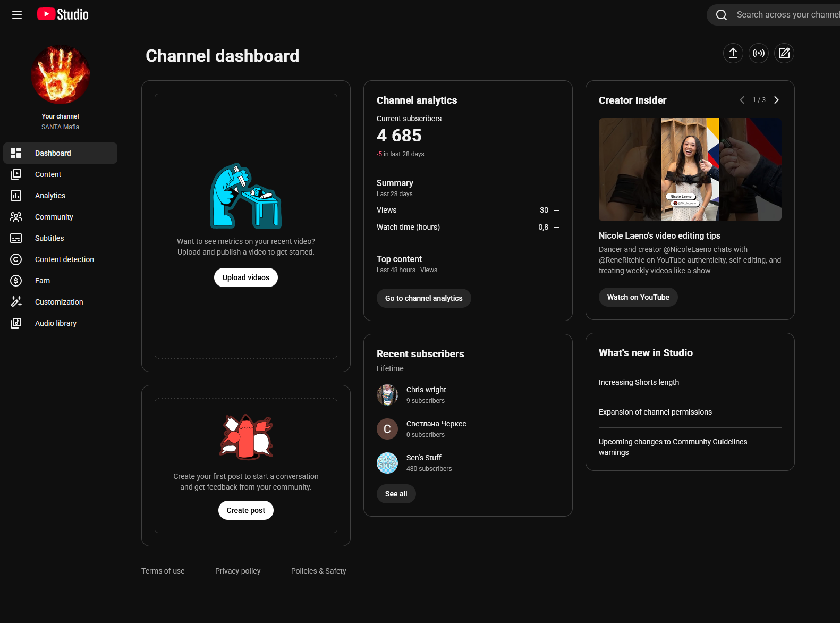The height and width of the screenshot is (623, 840).
Task: Click Светлана Черкес's letter C avatar
Action: pyautogui.click(x=387, y=429)
